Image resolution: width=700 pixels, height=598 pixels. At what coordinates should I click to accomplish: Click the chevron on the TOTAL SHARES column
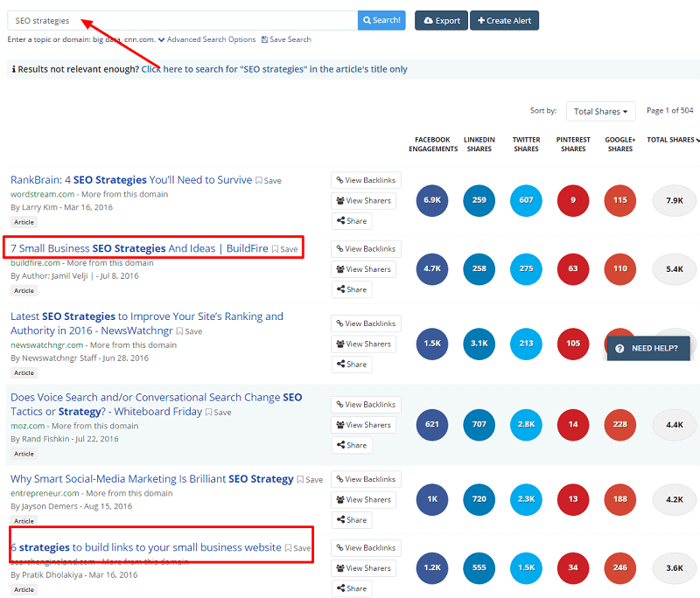(x=696, y=139)
